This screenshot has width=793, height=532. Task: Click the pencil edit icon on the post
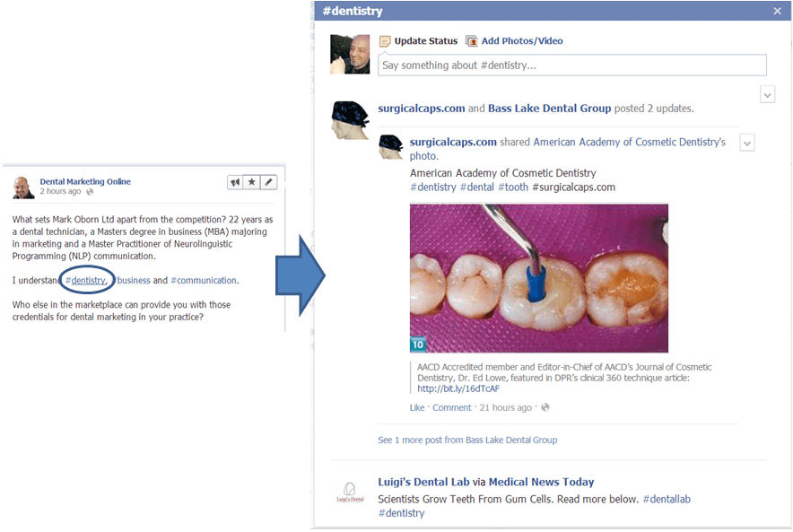click(268, 182)
